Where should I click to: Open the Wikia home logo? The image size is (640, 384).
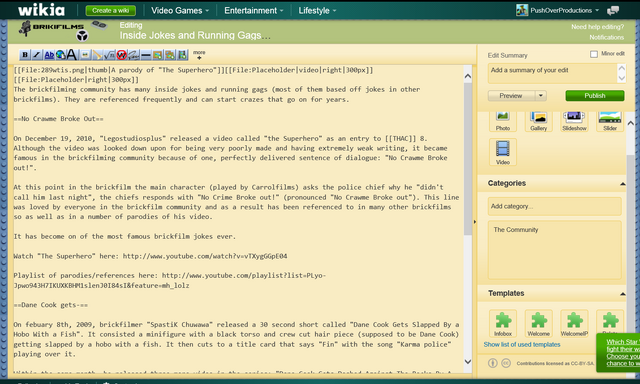(41, 10)
